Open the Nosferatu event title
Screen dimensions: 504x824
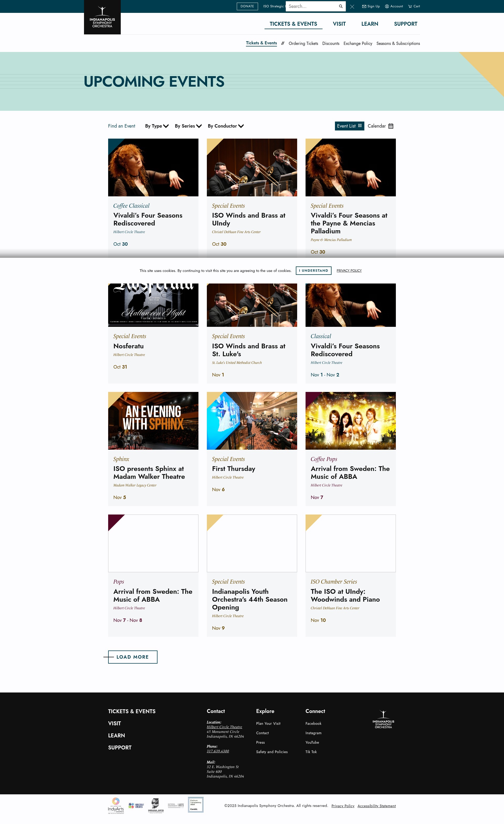128,346
